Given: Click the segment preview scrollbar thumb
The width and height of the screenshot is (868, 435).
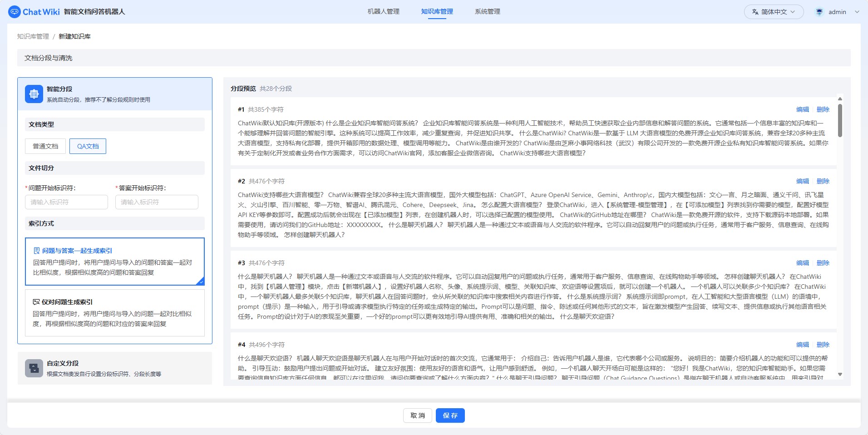Looking at the screenshot, I should pyautogui.click(x=840, y=120).
